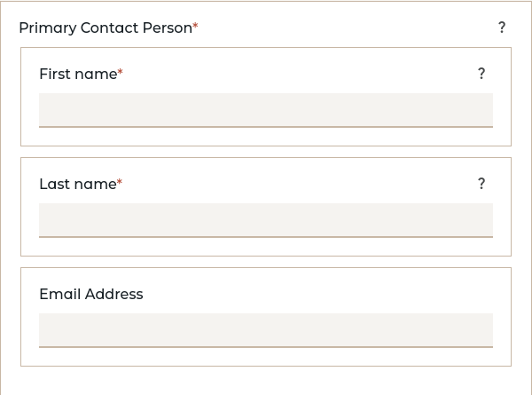Click the word 'Primary' in the section heading

pyautogui.click(x=47, y=28)
